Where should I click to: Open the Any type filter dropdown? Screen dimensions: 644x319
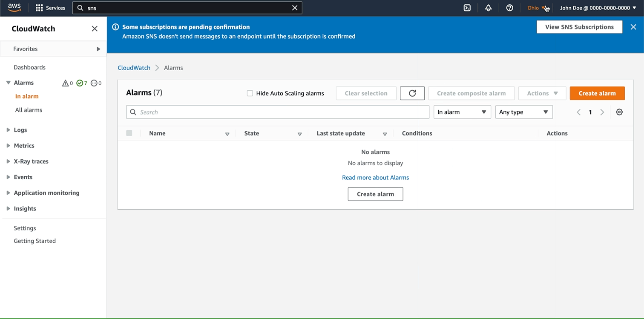524,112
